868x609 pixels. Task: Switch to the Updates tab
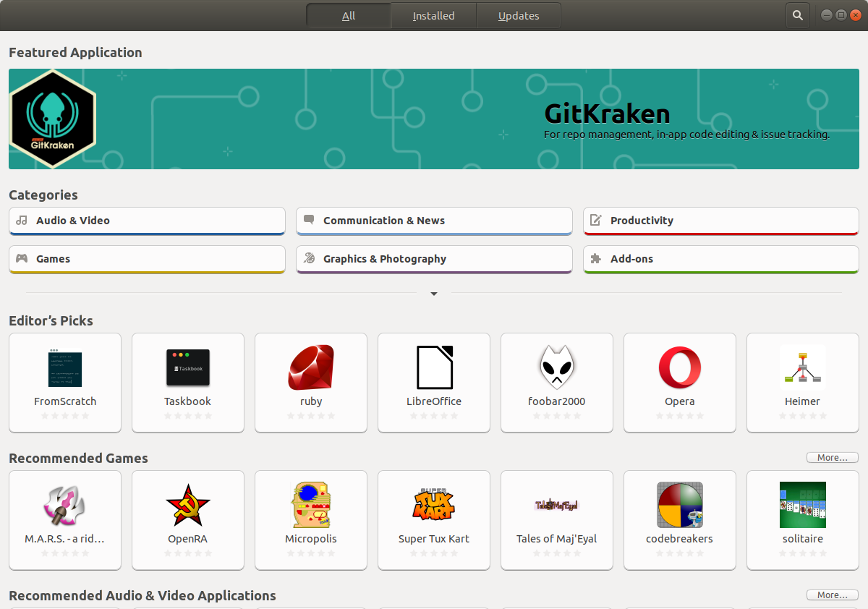(x=519, y=15)
